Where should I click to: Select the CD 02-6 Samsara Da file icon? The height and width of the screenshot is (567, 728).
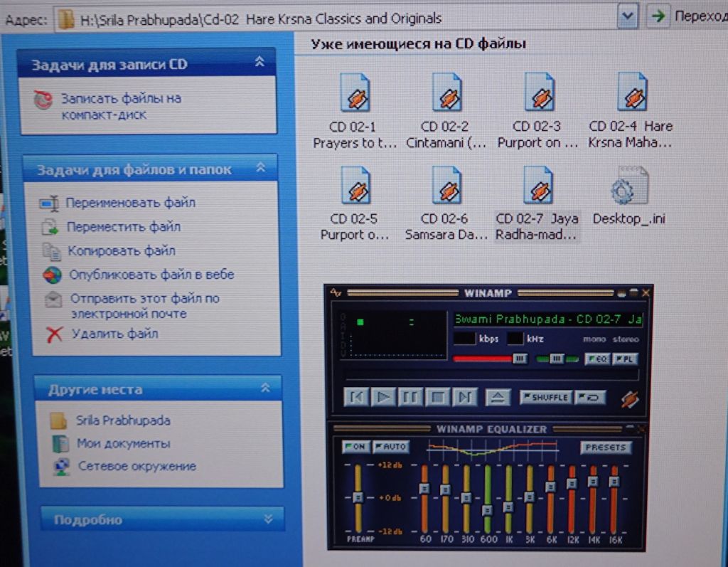(x=446, y=186)
